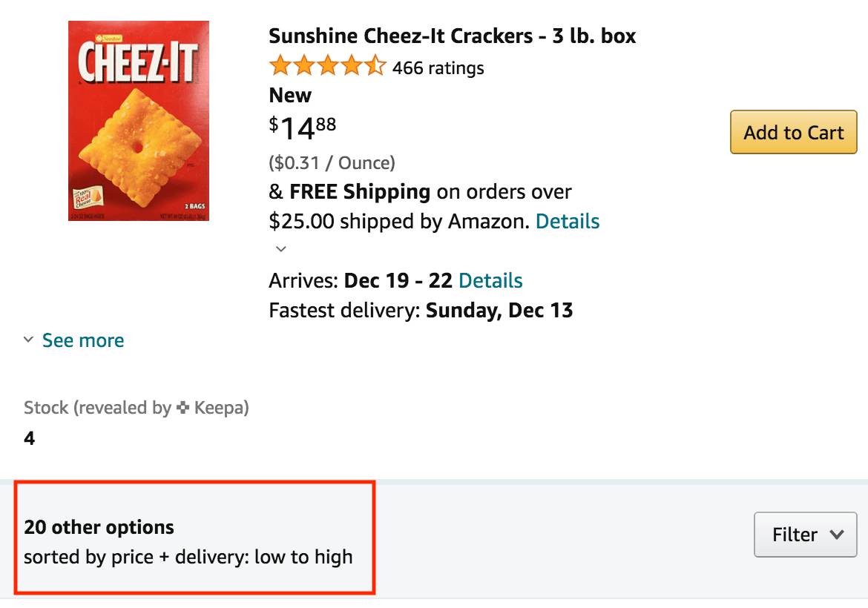
Task: Expand the See more section
Action: point(83,340)
